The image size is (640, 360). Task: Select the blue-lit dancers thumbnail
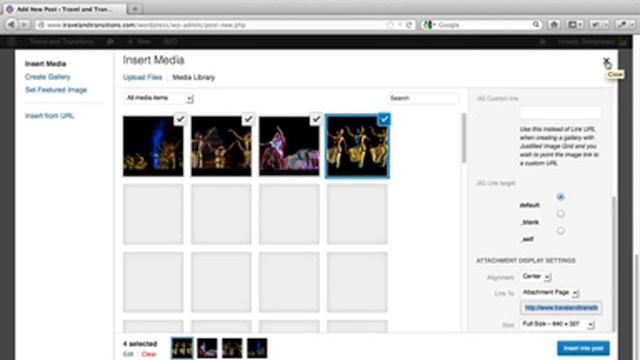click(153, 146)
